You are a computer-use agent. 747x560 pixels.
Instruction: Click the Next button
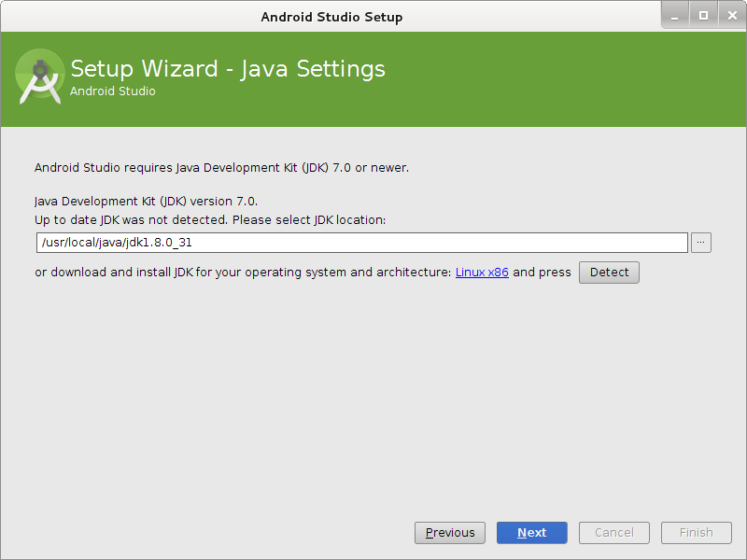coord(531,532)
